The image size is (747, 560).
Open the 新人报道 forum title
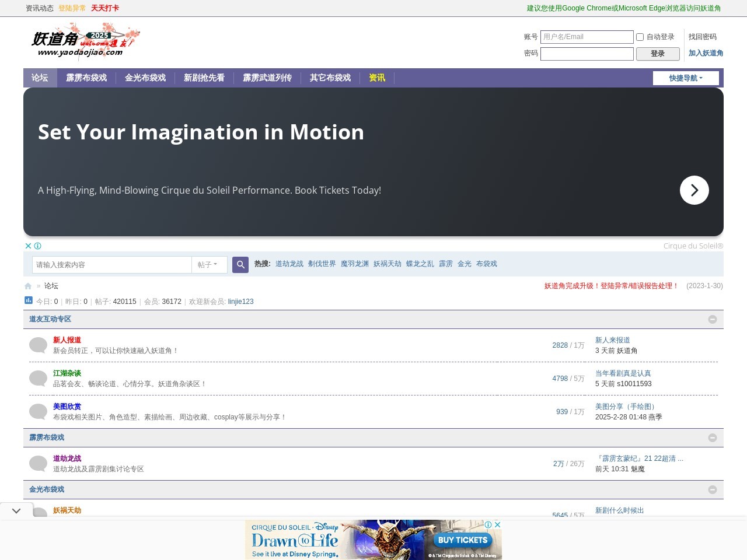(67, 340)
